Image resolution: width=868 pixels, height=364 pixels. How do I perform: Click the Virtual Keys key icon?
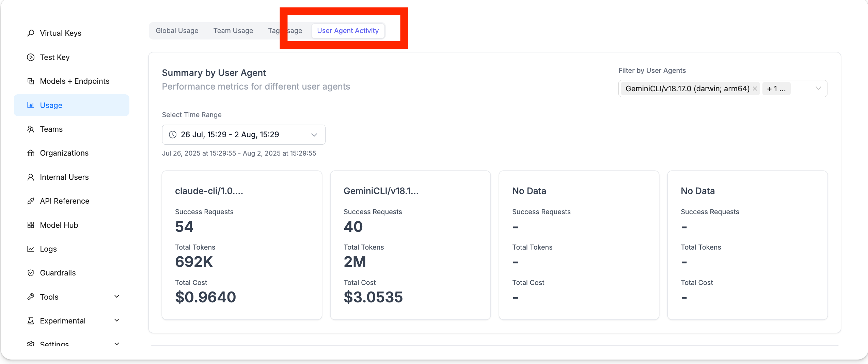pos(31,33)
